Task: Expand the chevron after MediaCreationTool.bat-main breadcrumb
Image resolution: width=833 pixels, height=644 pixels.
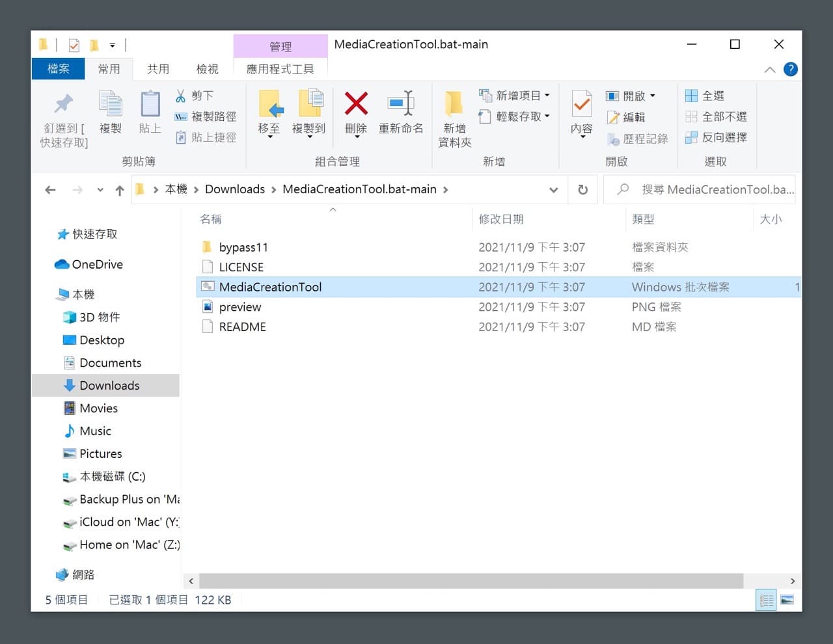Action: pyautogui.click(x=445, y=190)
